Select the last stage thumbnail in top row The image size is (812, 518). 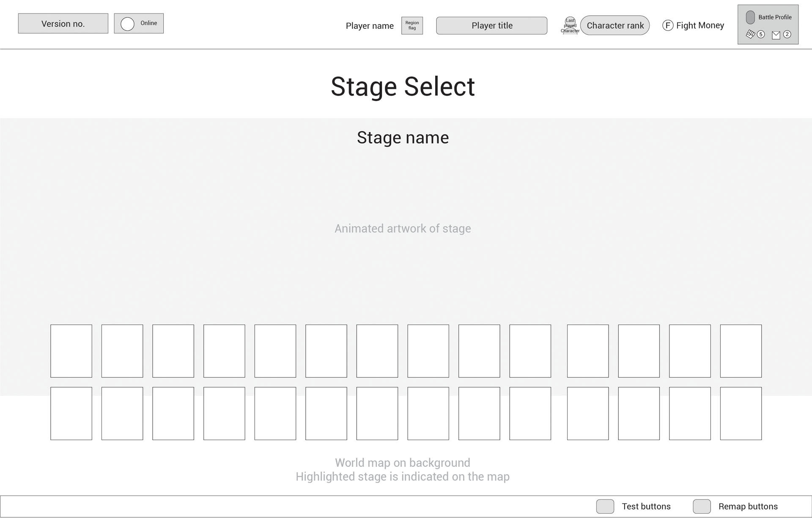[x=741, y=351]
